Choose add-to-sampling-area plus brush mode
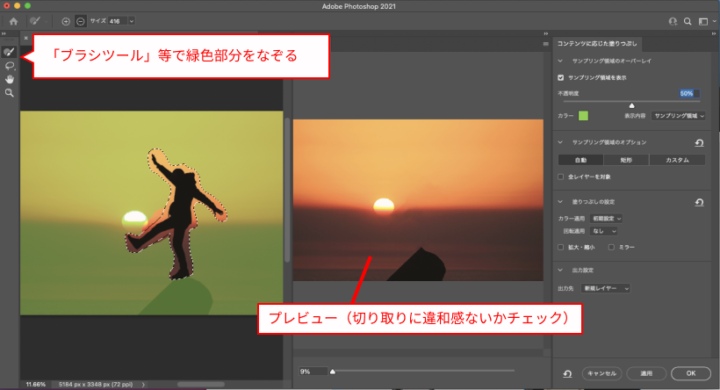Image resolution: width=720 pixels, height=390 pixels. 66,21
